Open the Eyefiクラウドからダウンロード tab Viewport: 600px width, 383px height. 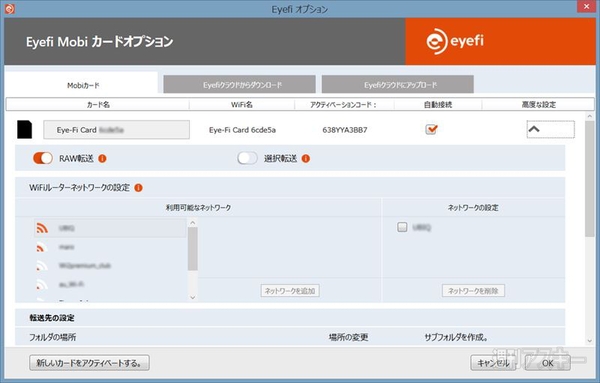pos(240,84)
